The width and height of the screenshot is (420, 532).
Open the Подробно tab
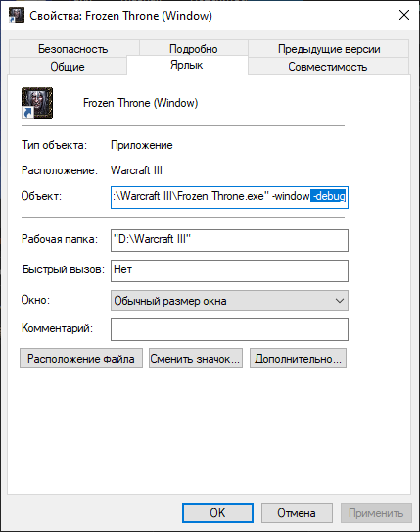pyautogui.click(x=194, y=49)
